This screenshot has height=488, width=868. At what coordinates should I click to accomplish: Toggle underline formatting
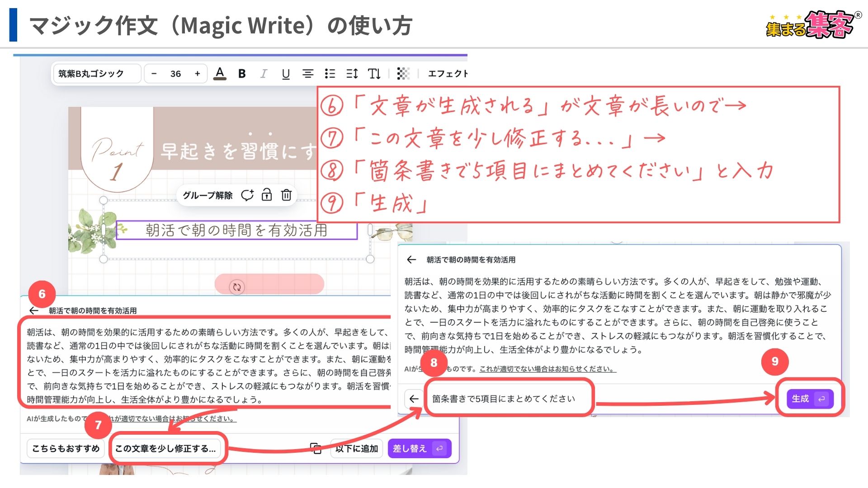(286, 74)
